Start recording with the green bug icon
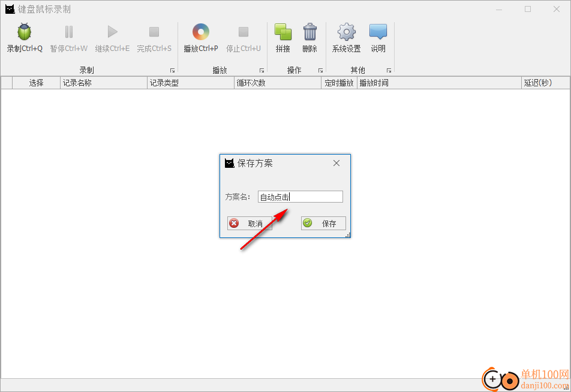Image resolution: width=571 pixels, height=392 pixels. click(x=25, y=32)
